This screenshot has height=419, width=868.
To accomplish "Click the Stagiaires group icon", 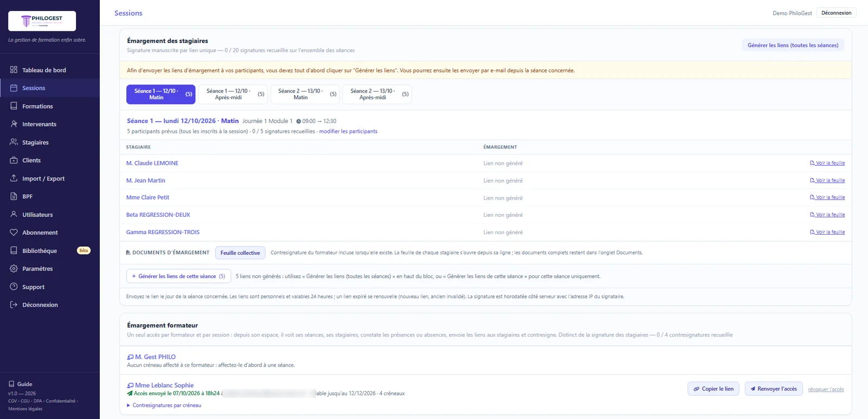I will (x=14, y=142).
